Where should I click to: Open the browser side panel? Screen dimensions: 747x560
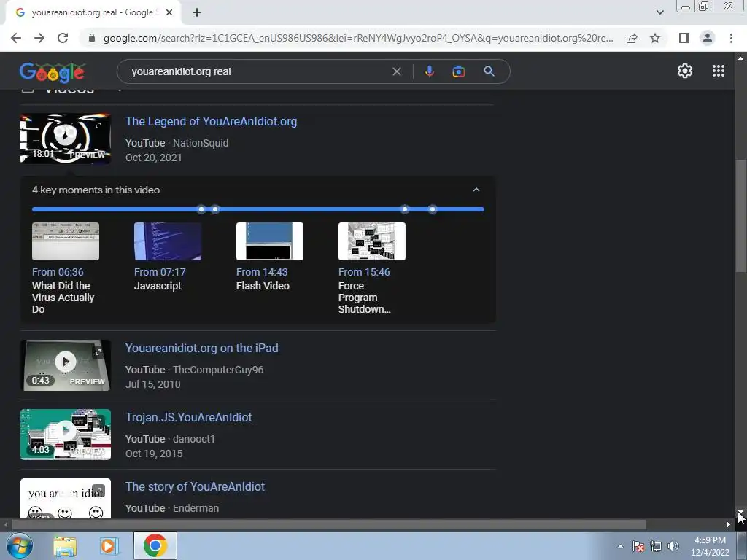pyautogui.click(x=684, y=38)
